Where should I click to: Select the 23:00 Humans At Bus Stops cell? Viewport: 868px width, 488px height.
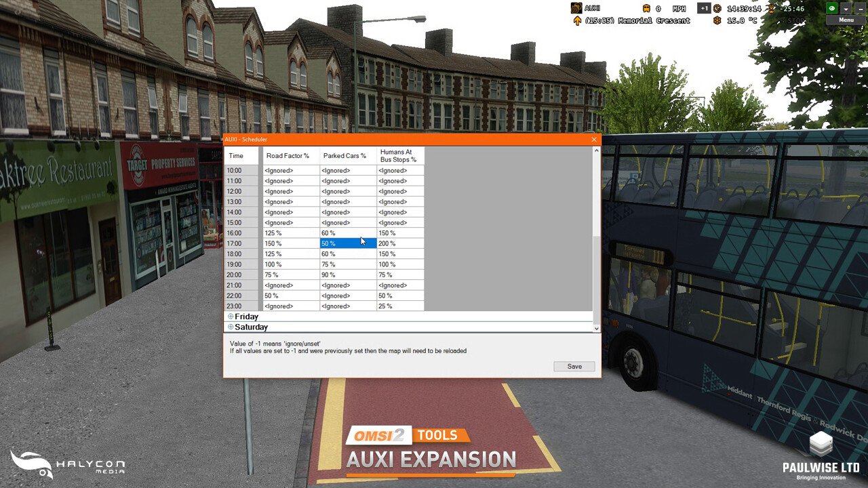tap(400, 306)
